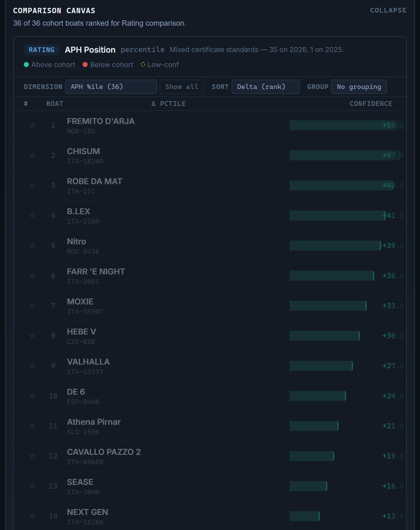Star the DE 6 boat
This screenshot has width=420, height=530.
(33, 396)
